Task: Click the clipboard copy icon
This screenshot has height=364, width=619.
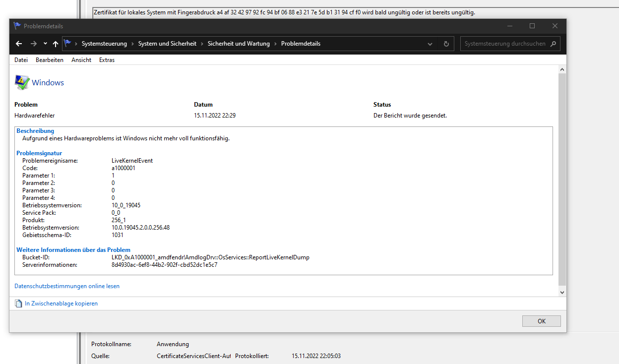Action: tap(18, 303)
